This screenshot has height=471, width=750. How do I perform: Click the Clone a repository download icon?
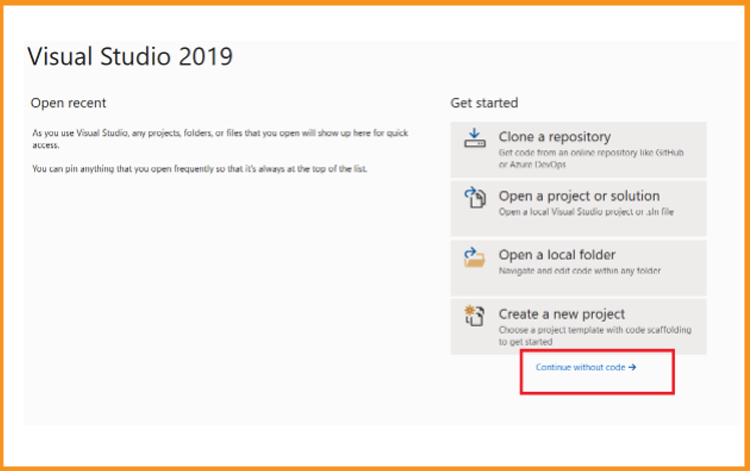click(x=474, y=138)
